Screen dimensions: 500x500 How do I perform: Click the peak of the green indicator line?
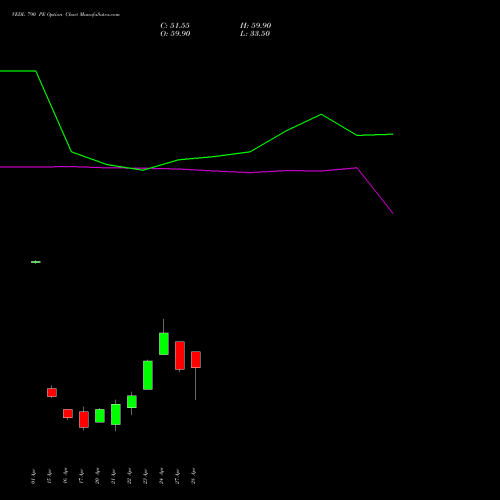click(x=321, y=114)
